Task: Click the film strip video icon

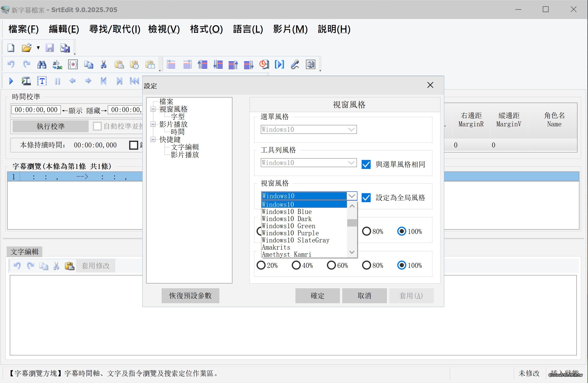Action: (x=26, y=81)
